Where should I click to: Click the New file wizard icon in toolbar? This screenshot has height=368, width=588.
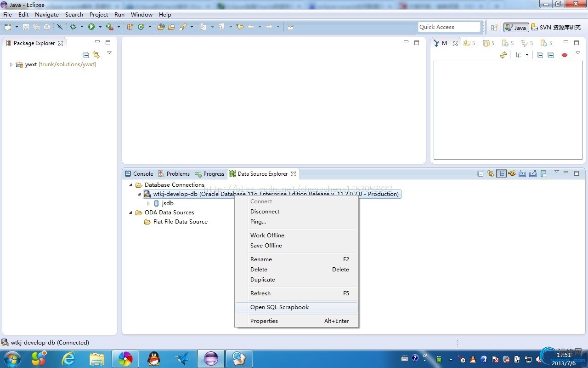[x=8, y=27]
